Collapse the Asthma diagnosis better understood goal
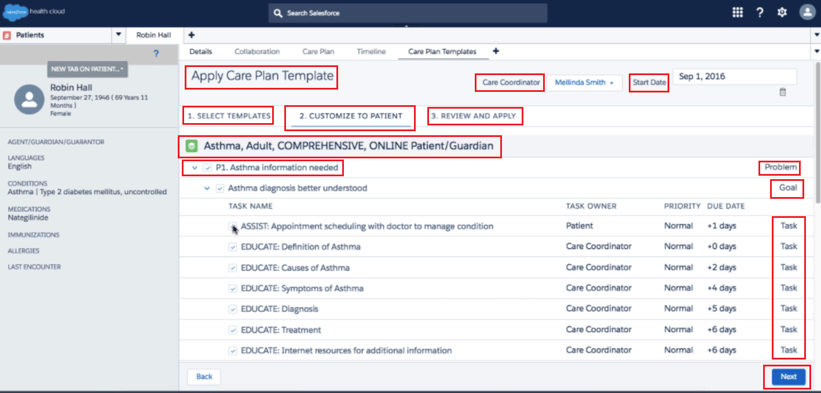Viewport: 821px width, 393px height. click(207, 188)
